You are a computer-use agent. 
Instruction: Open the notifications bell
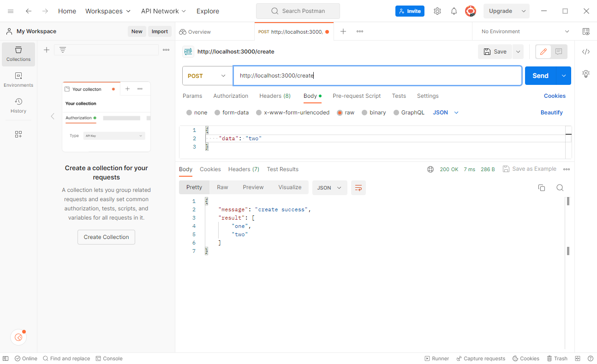(454, 11)
